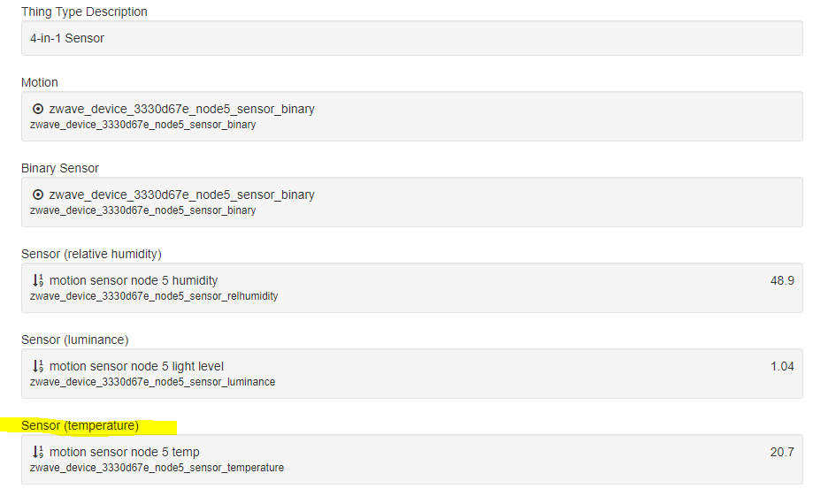Select the Thing Type Description field showing 4-in-1 Sensor
The height and width of the screenshot is (504, 820).
411,38
